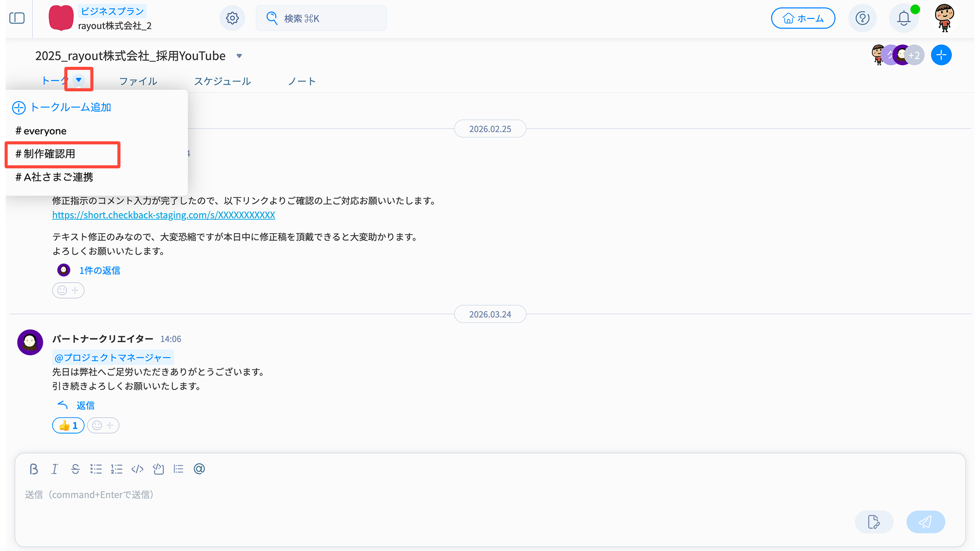
Task: Click the blue plus add member button
Action: pyautogui.click(x=941, y=55)
